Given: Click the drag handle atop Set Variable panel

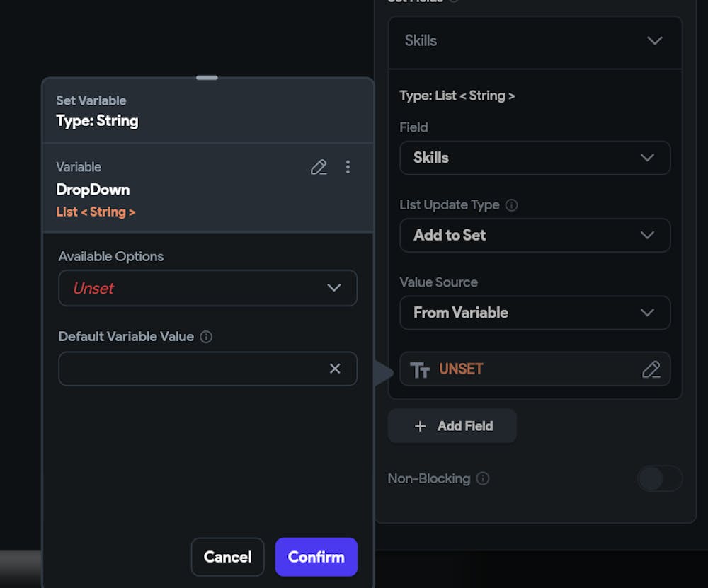Looking at the screenshot, I should click(x=207, y=77).
